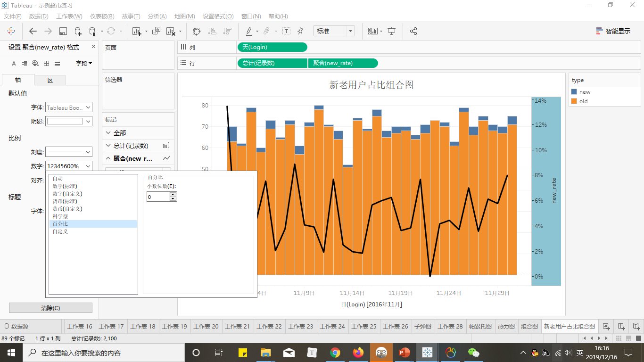Open the Show Me (智能显示) panel
The height and width of the screenshot is (362, 644).
613,31
